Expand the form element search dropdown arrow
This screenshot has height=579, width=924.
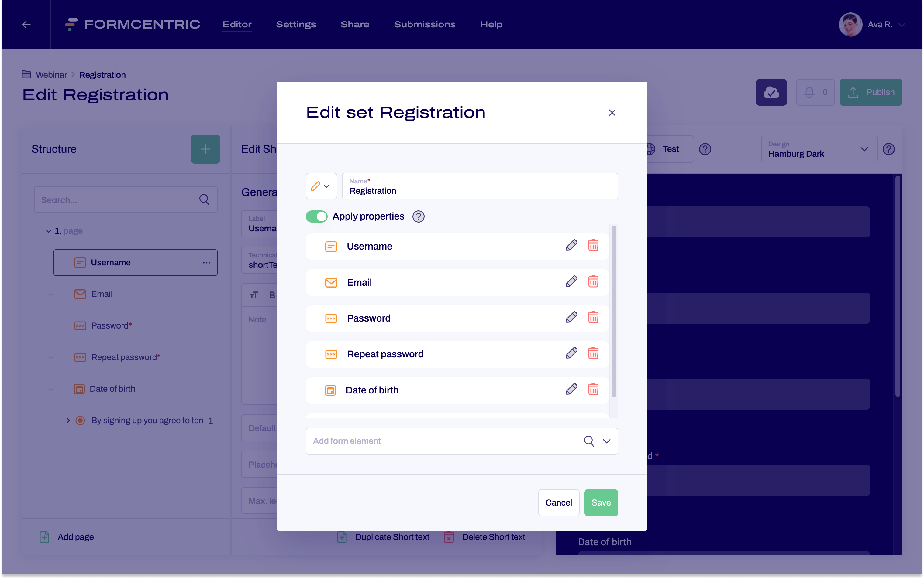pos(606,441)
